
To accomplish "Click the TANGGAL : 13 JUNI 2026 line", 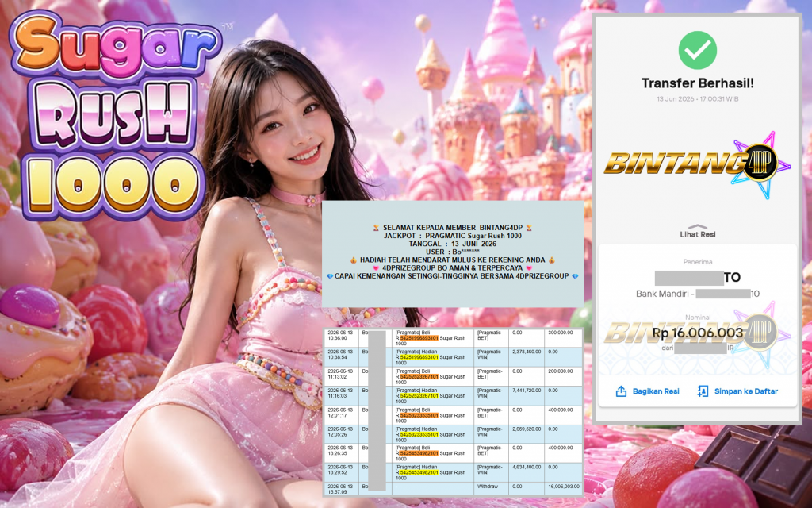I will (453, 244).
